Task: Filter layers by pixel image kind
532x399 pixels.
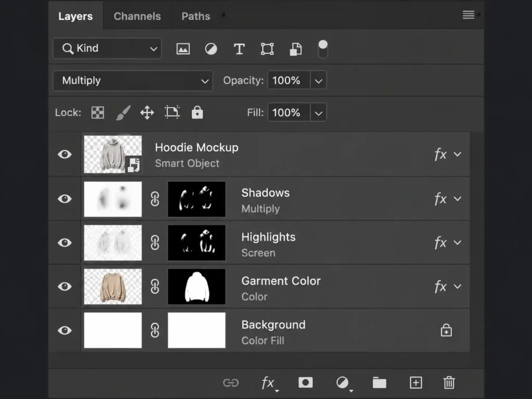Action: click(x=183, y=49)
